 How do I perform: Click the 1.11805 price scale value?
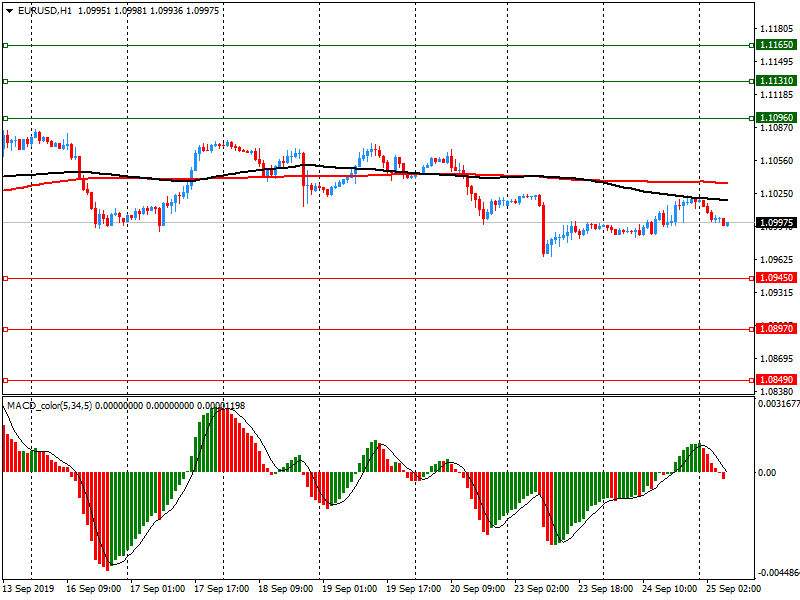[x=777, y=29]
